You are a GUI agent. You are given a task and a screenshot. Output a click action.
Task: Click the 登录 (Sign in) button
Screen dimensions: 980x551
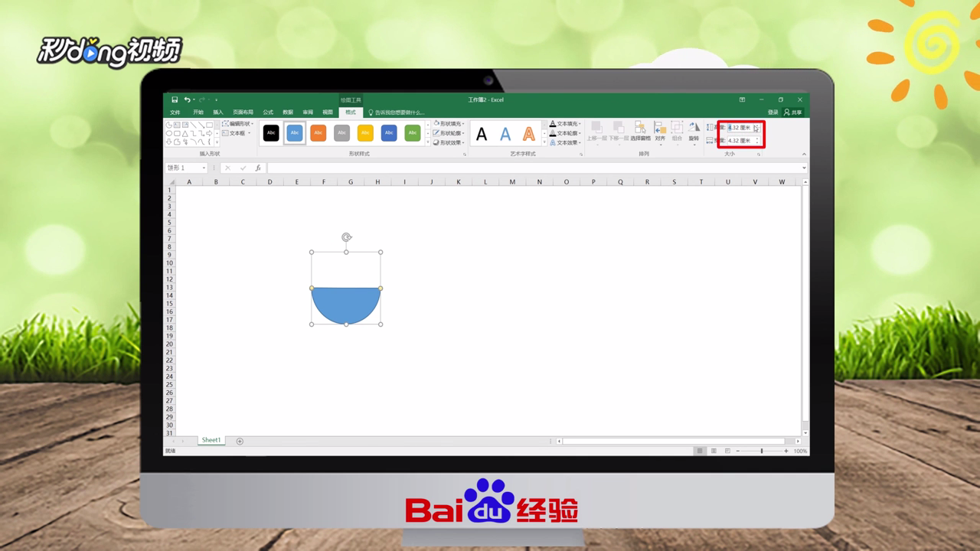pos(773,111)
